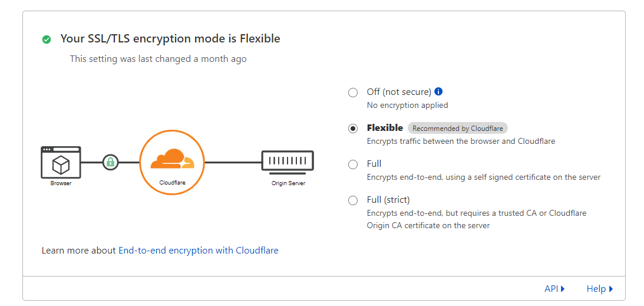Click the Browser window icon in diagram
This screenshot has width=644, height=306.
pyautogui.click(x=61, y=162)
